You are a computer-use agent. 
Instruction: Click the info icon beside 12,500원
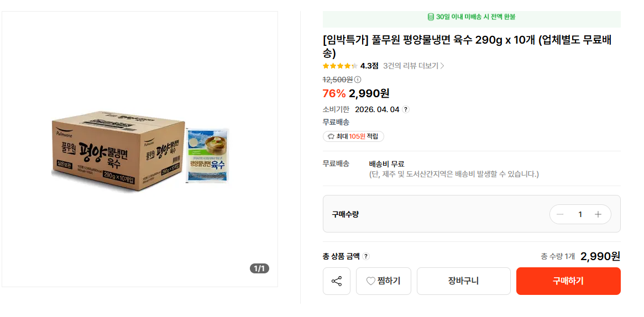click(x=358, y=80)
